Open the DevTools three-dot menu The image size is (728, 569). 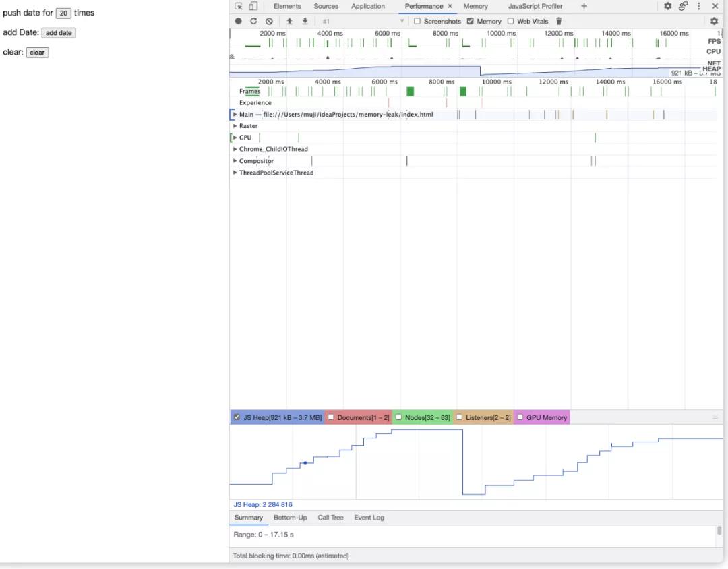pos(699,6)
